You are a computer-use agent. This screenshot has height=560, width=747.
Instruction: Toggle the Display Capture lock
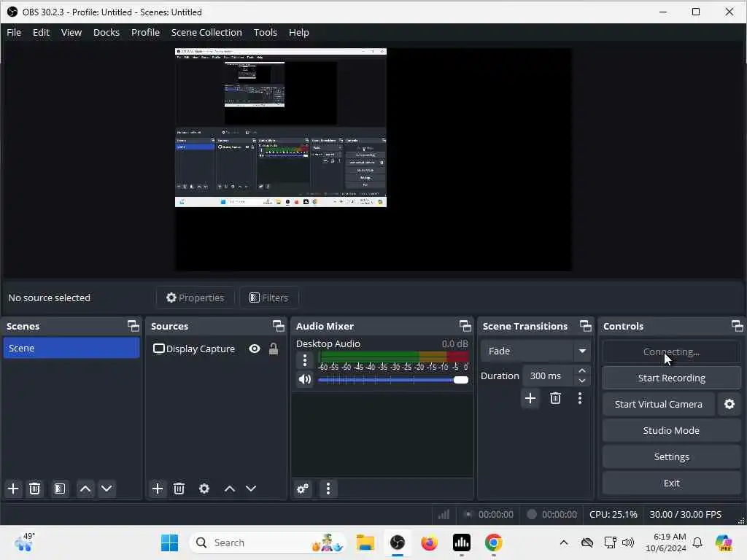(274, 349)
